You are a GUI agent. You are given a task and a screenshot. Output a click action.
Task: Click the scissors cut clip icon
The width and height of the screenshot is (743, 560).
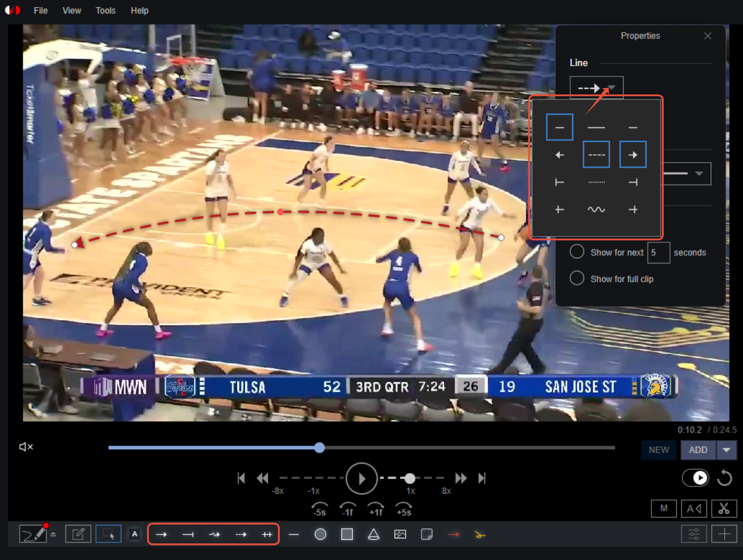coord(724,508)
